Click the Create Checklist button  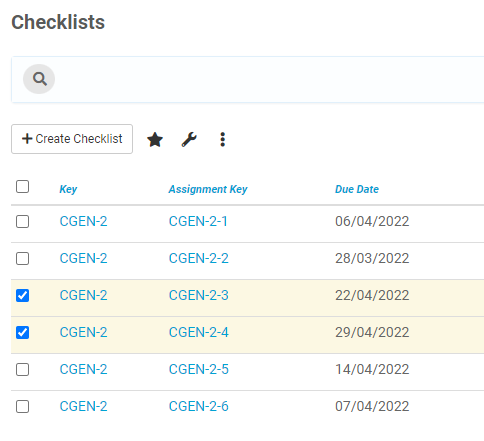(x=72, y=139)
